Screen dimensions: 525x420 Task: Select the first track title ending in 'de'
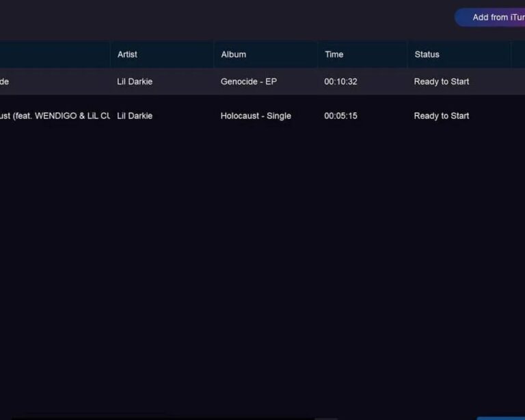click(4, 81)
